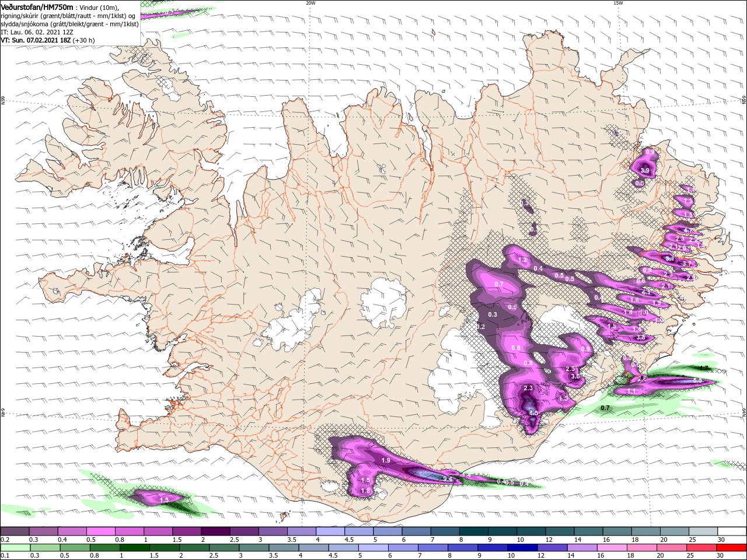Click the pale grey 25–30 swatch in the top legend row
Image resolution: width=747 pixels, height=560 pixels.
point(703,531)
